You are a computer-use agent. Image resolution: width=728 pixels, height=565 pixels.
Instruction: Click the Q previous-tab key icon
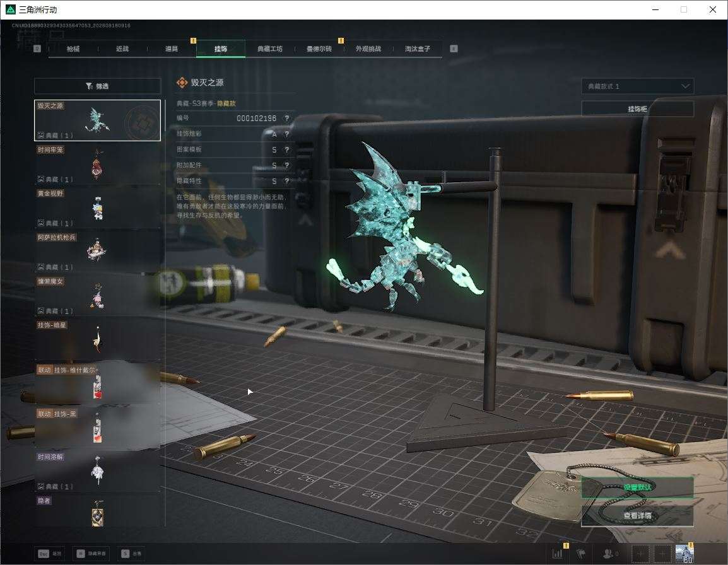(x=37, y=49)
